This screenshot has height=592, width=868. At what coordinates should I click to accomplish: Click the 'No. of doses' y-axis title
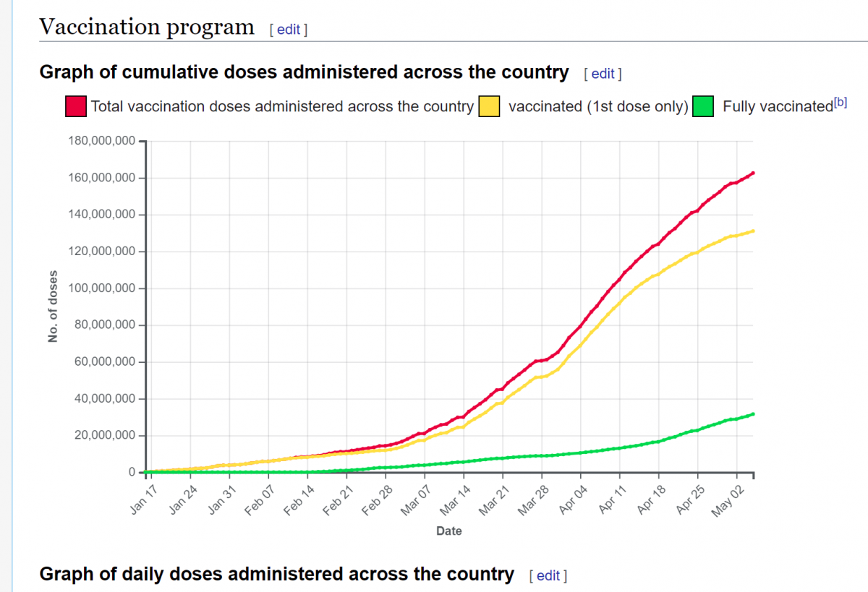pyautogui.click(x=53, y=306)
